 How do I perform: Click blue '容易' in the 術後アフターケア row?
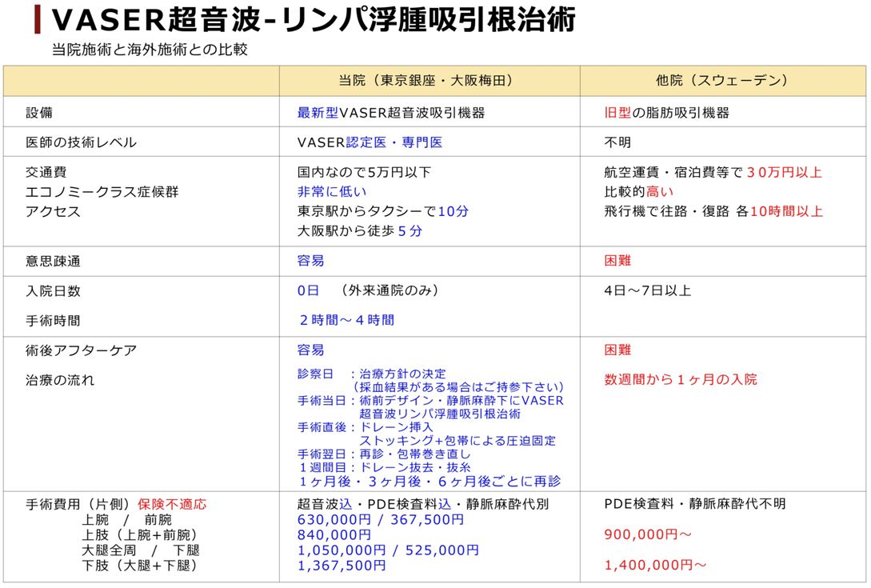pos(310,350)
